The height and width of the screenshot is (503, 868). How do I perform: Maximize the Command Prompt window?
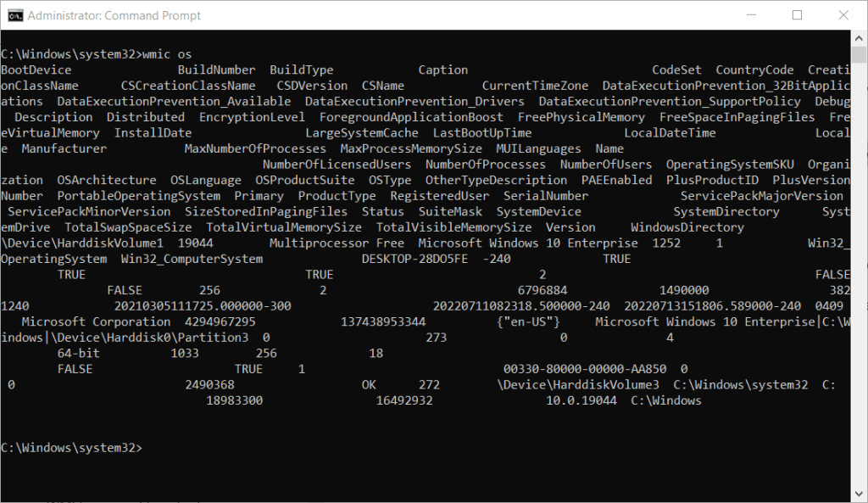(797, 15)
